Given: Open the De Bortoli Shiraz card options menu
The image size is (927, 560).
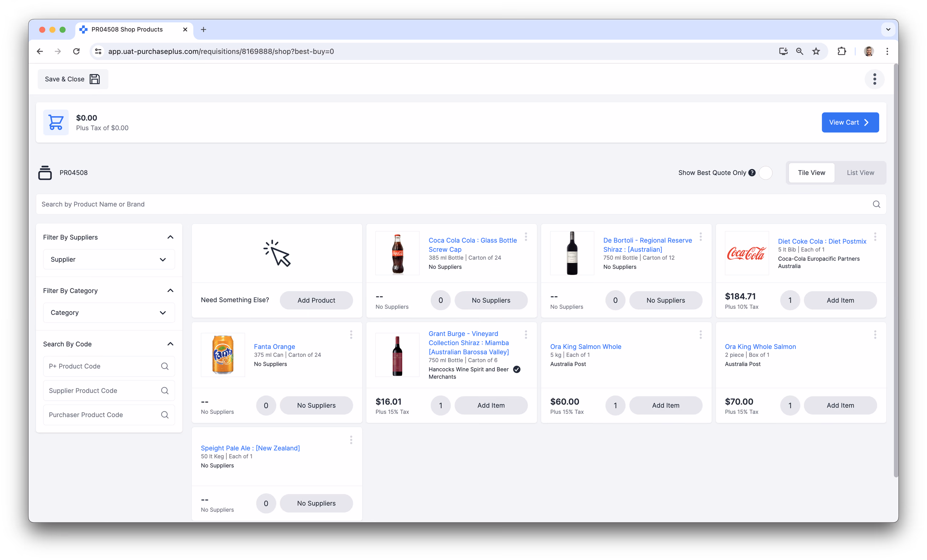Looking at the screenshot, I should click(700, 237).
